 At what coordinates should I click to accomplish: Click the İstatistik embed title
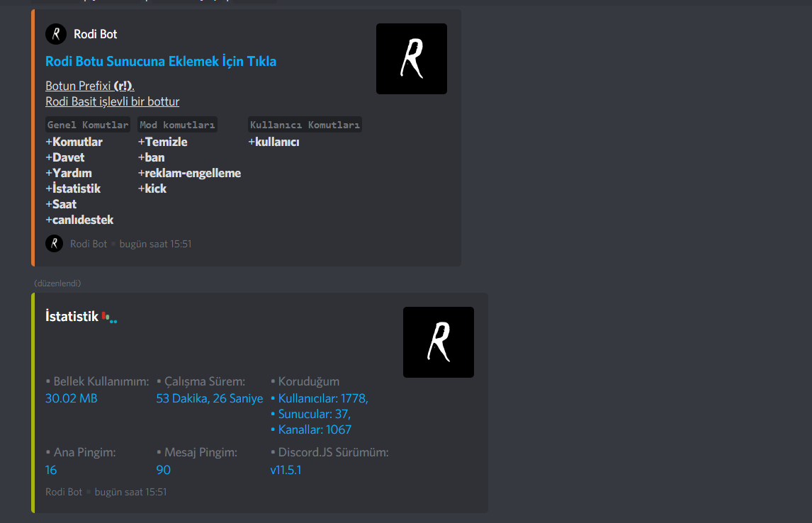72,316
